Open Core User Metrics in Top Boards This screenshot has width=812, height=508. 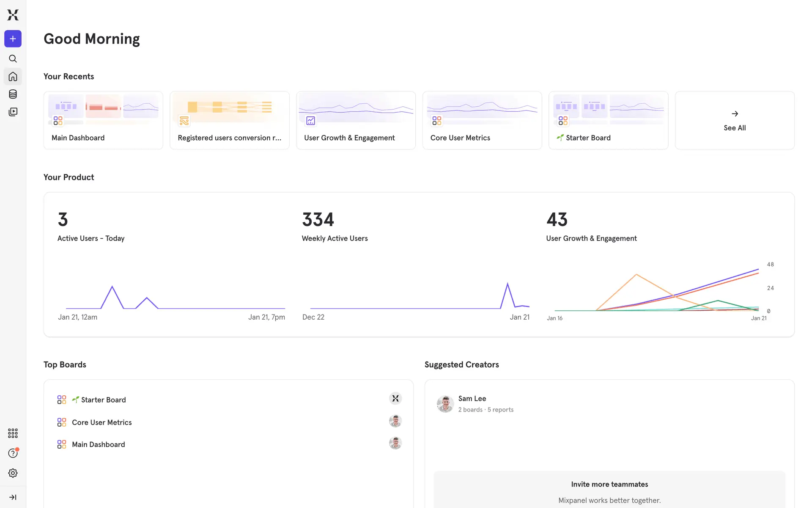[x=101, y=422]
